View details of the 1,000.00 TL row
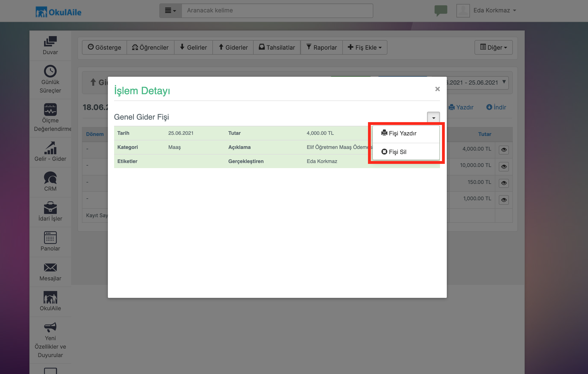 coord(504,200)
